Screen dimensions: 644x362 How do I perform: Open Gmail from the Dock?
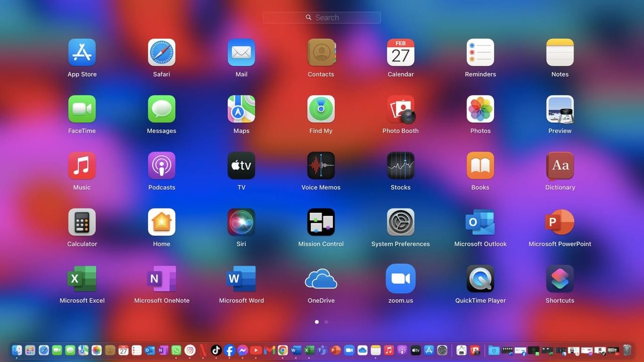269,350
